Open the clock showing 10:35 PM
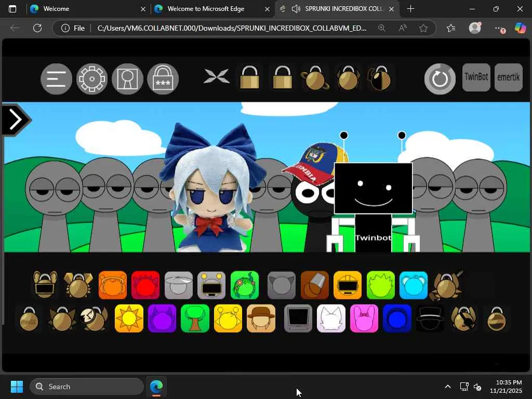Viewport: 532px width, 399px height. pyautogui.click(x=506, y=387)
